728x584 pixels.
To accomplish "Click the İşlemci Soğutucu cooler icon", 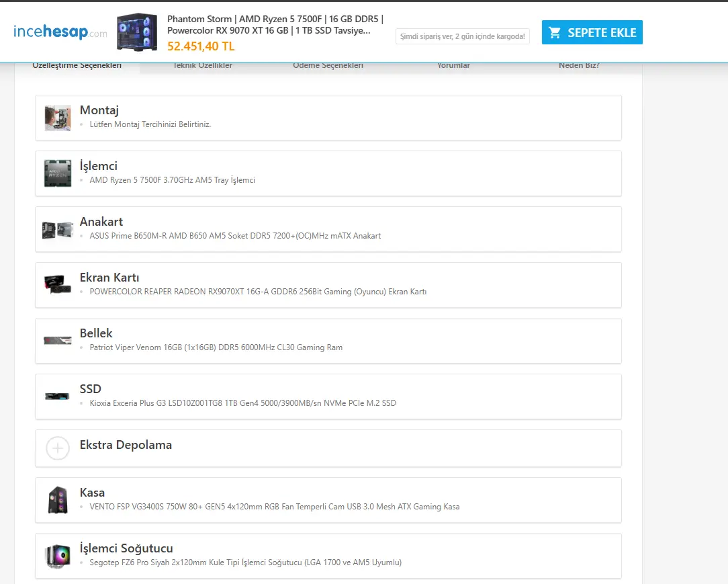I will (x=58, y=556).
